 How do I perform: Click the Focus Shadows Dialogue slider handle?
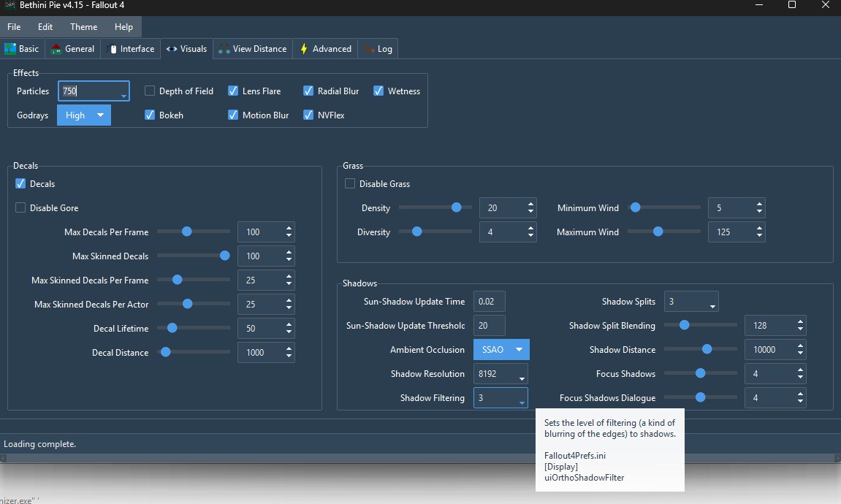click(x=700, y=397)
